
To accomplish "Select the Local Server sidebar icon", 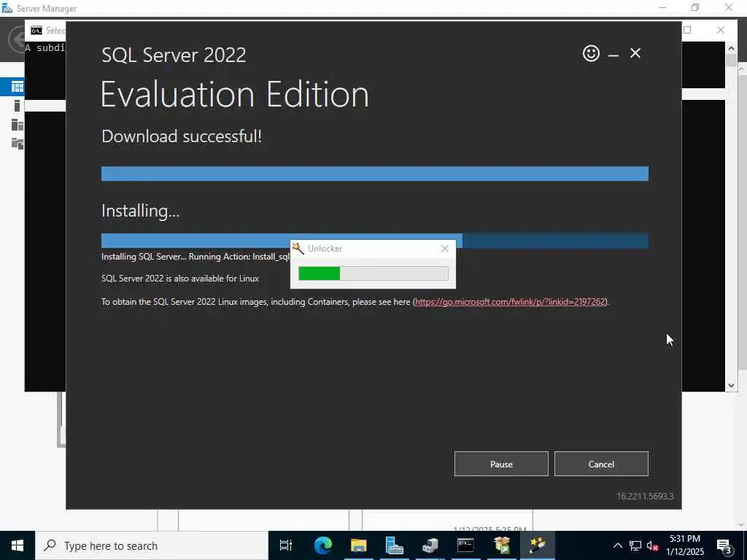I will tap(18, 106).
